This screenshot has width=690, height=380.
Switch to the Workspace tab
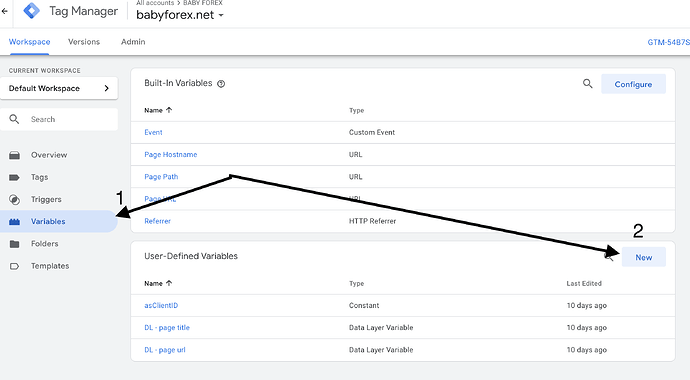click(29, 42)
